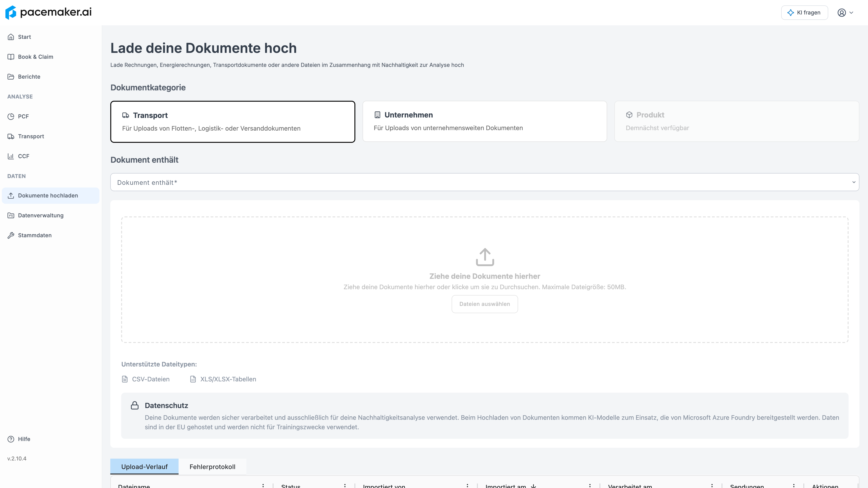The width and height of the screenshot is (868, 488).
Task: Select the Produkt category card
Action: click(x=737, y=121)
